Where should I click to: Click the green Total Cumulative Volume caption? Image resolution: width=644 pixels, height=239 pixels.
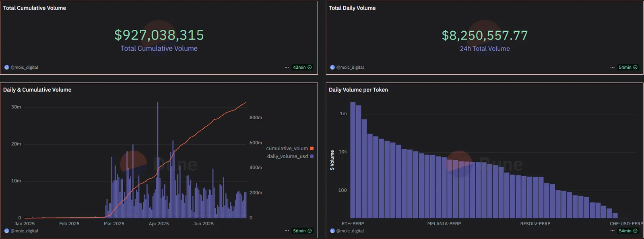tap(159, 48)
